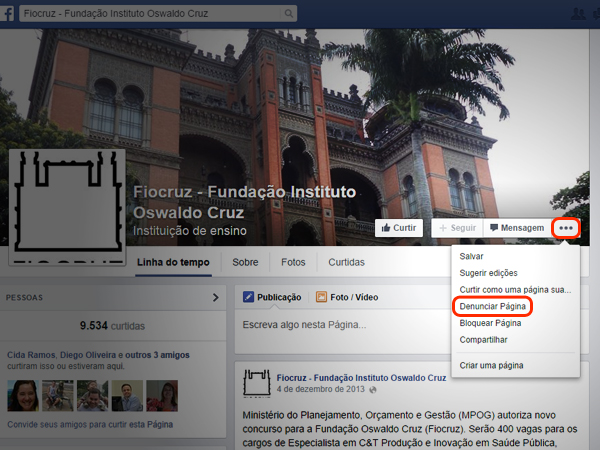Toggle the three-dot more options button

pyautogui.click(x=566, y=228)
